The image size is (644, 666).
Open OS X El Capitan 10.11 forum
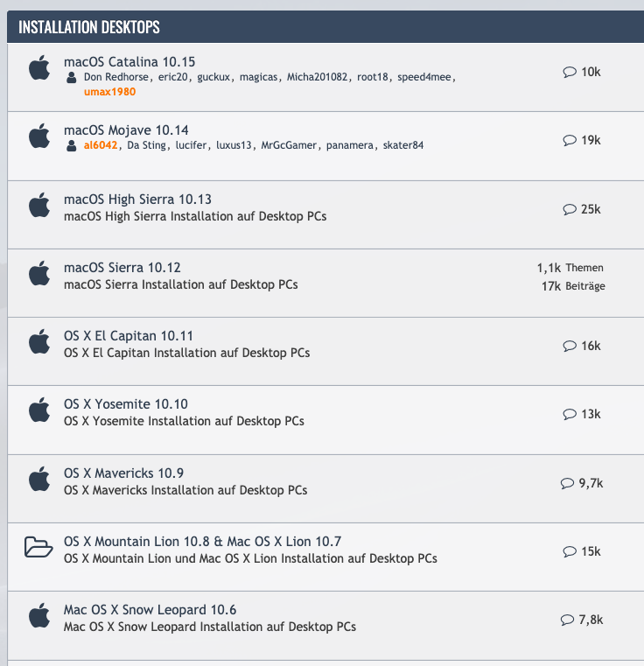point(129,336)
